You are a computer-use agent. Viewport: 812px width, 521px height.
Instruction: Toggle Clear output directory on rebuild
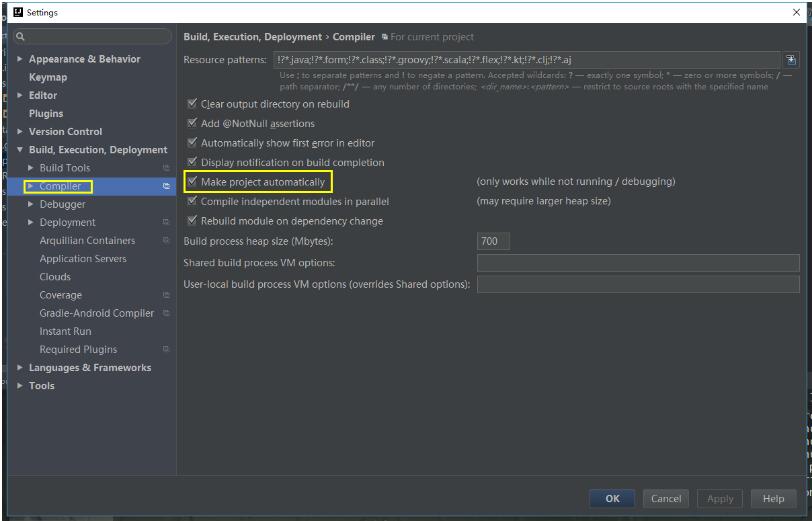[x=192, y=104]
